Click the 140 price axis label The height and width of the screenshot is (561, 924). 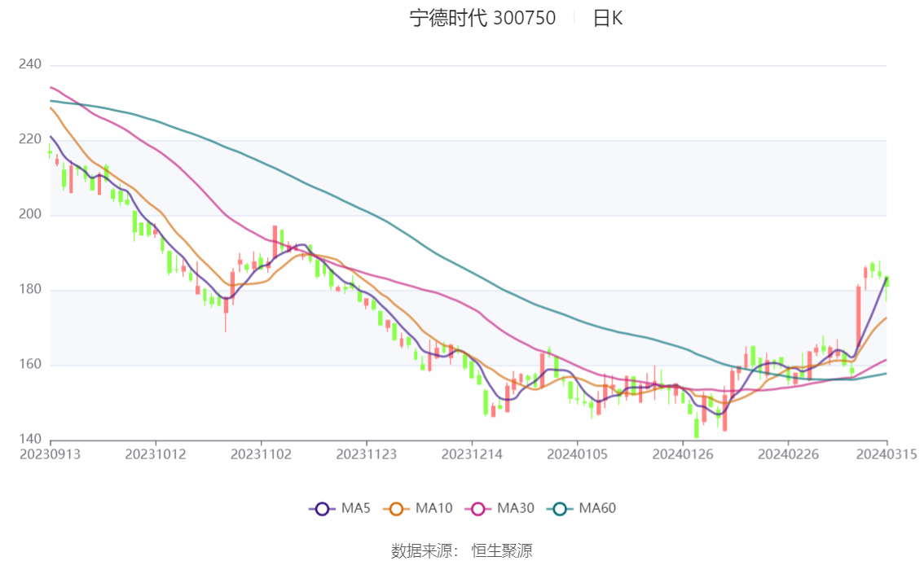pos(30,440)
